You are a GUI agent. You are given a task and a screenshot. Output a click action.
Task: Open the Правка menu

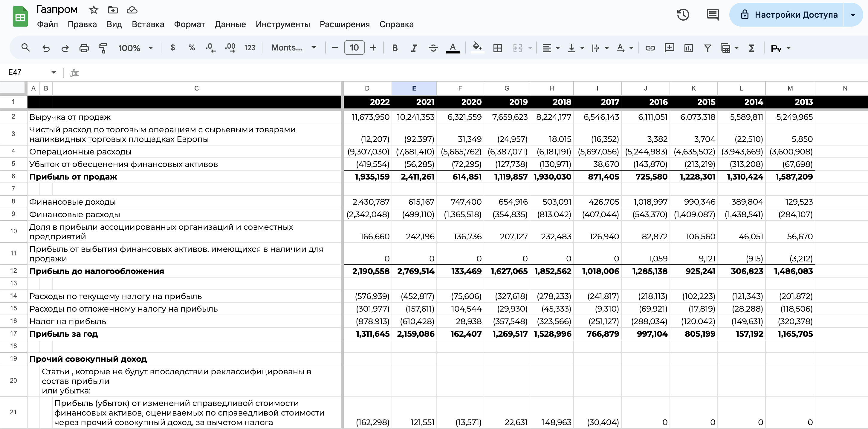(x=82, y=24)
